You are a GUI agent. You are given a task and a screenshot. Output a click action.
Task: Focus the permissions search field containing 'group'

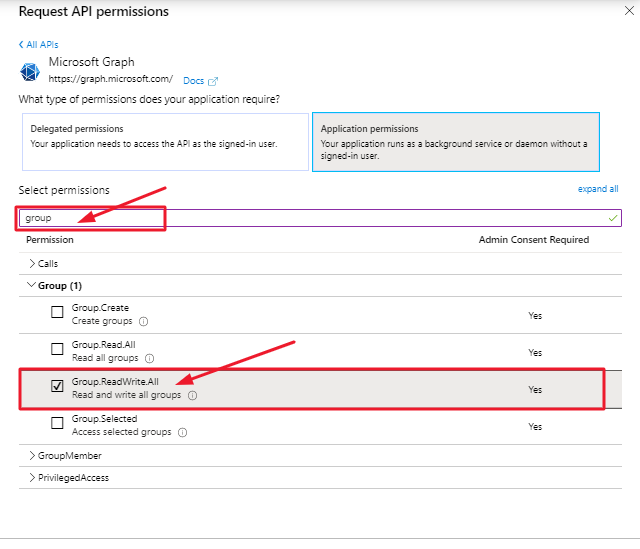pos(320,218)
